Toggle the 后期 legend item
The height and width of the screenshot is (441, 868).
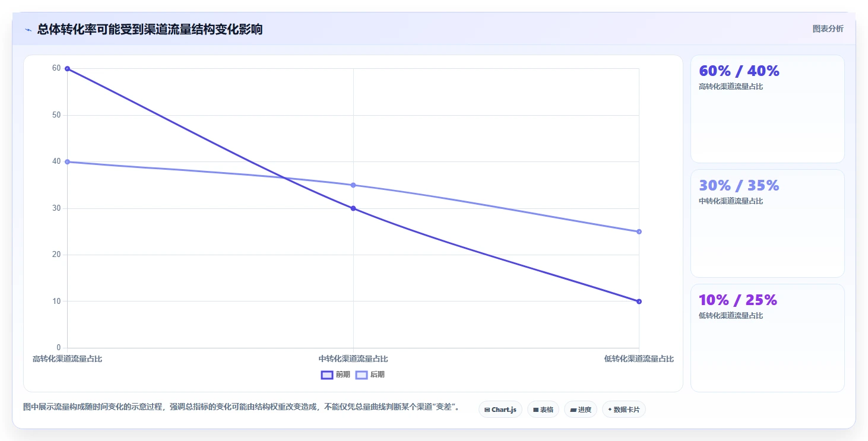tap(370, 375)
